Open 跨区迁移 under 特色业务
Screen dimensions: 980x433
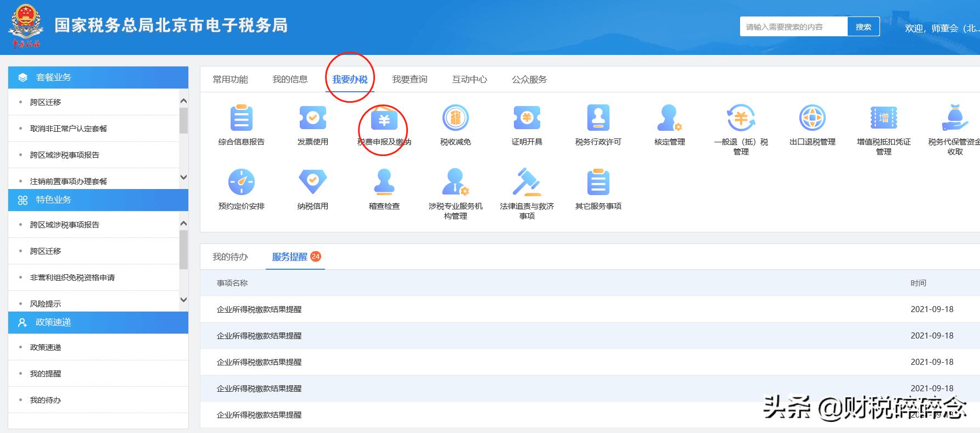click(x=46, y=251)
